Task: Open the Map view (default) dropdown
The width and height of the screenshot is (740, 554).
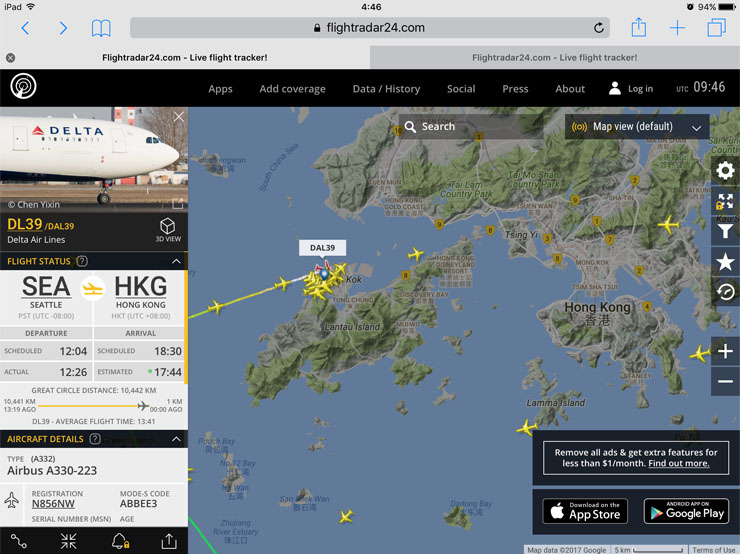Action: 637,126
